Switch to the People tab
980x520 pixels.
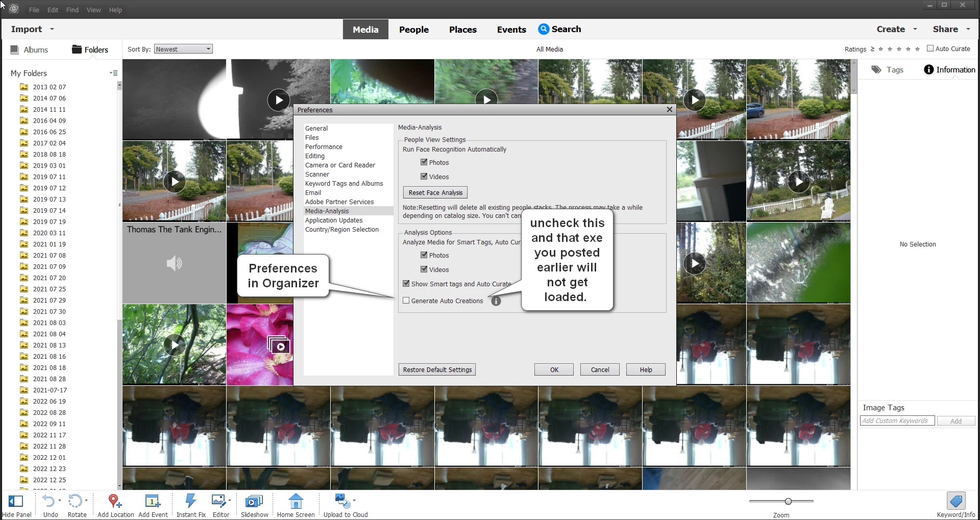414,30
